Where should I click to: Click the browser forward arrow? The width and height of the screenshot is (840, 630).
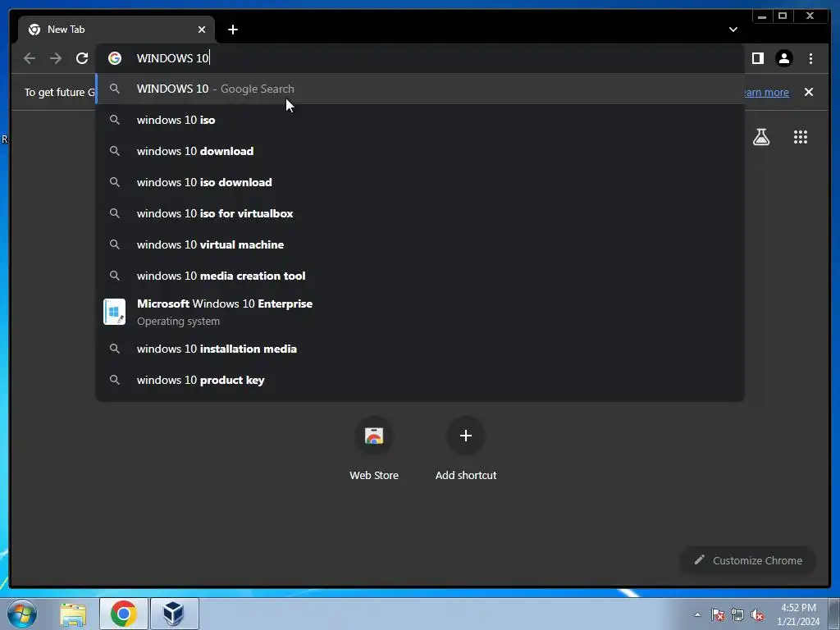pos(56,58)
